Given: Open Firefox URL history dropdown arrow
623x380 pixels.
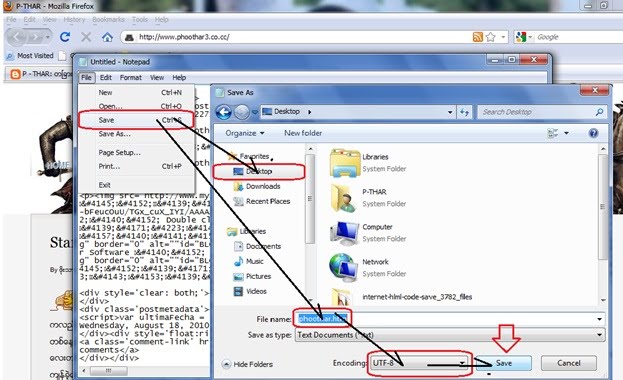Looking at the screenshot, I should pyautogui.click(x=503, y=37).
